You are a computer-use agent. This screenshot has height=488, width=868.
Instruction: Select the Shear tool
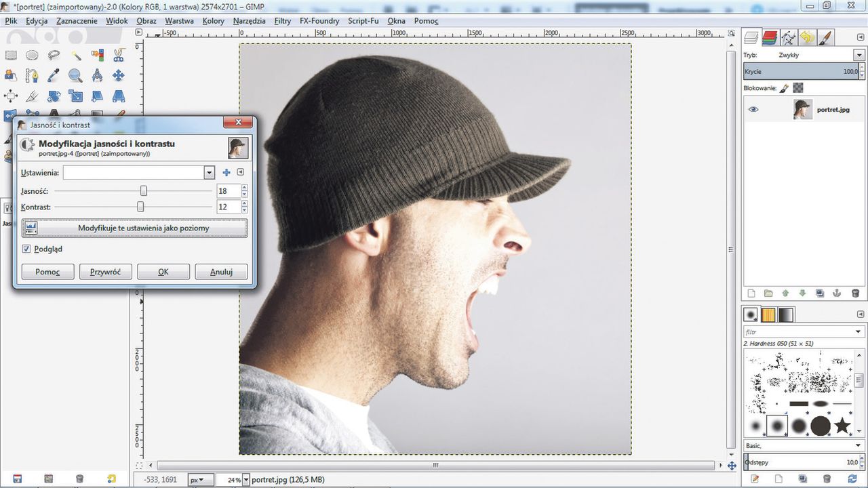pyautogui.click(x=97, y=96)
